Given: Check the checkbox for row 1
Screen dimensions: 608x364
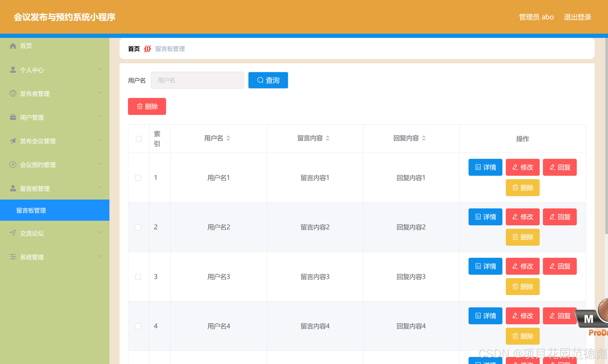Looking at the screenshot, I should (x=138, y=178).
